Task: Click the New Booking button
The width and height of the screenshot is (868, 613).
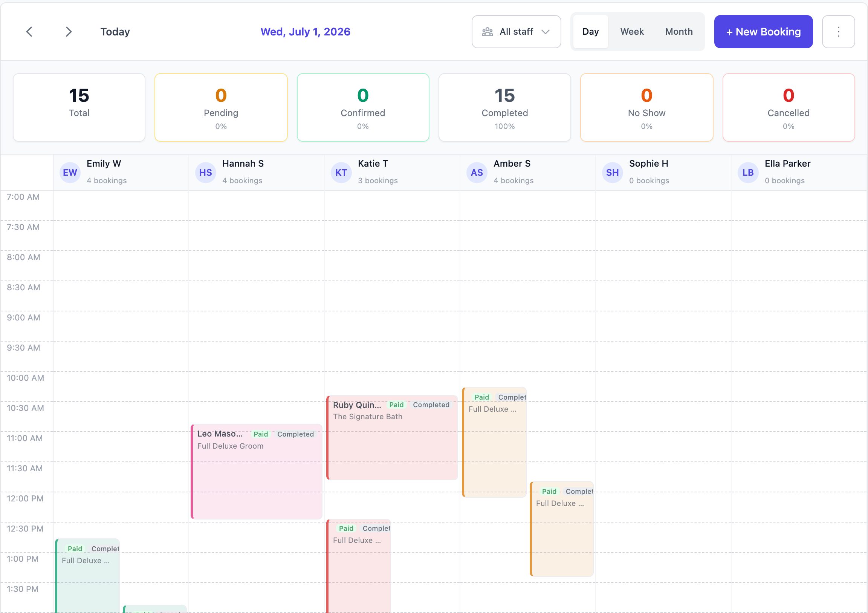Action: tap(763, 32)
